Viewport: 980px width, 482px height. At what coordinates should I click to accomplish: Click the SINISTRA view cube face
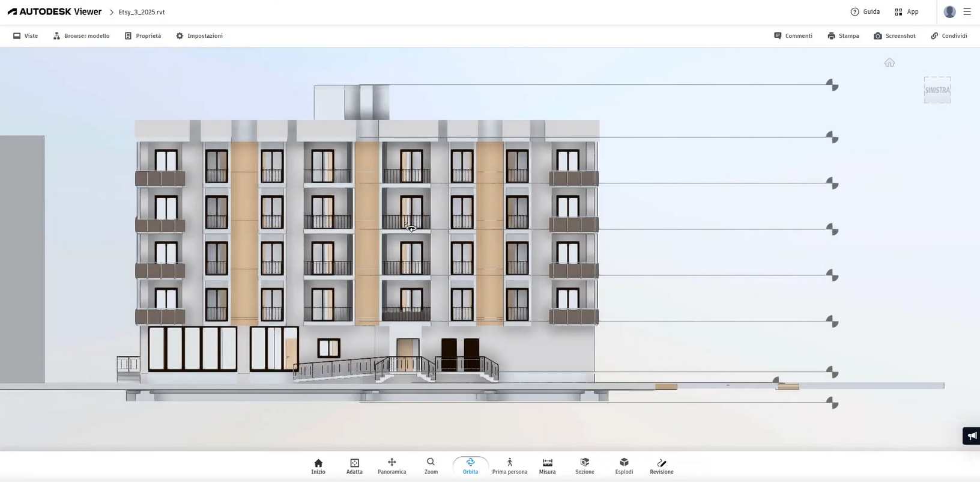(x=937, y=90)
